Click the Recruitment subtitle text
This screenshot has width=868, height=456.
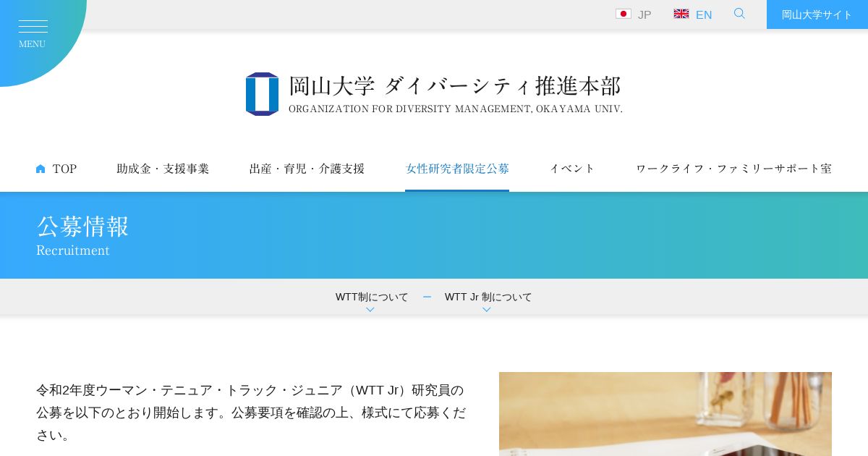pyautogui.click(x=73, y=250)
